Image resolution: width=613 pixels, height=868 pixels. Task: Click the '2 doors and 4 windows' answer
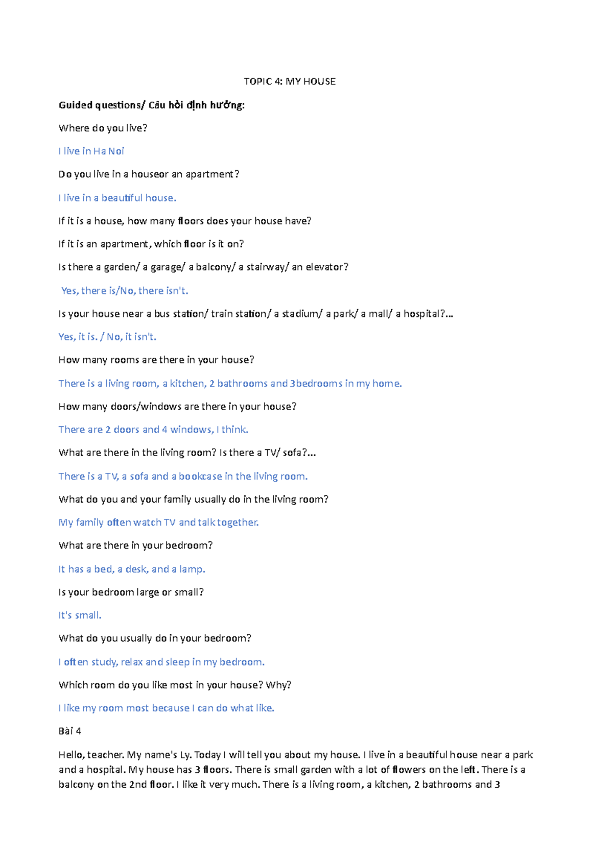tap(153, 429)
